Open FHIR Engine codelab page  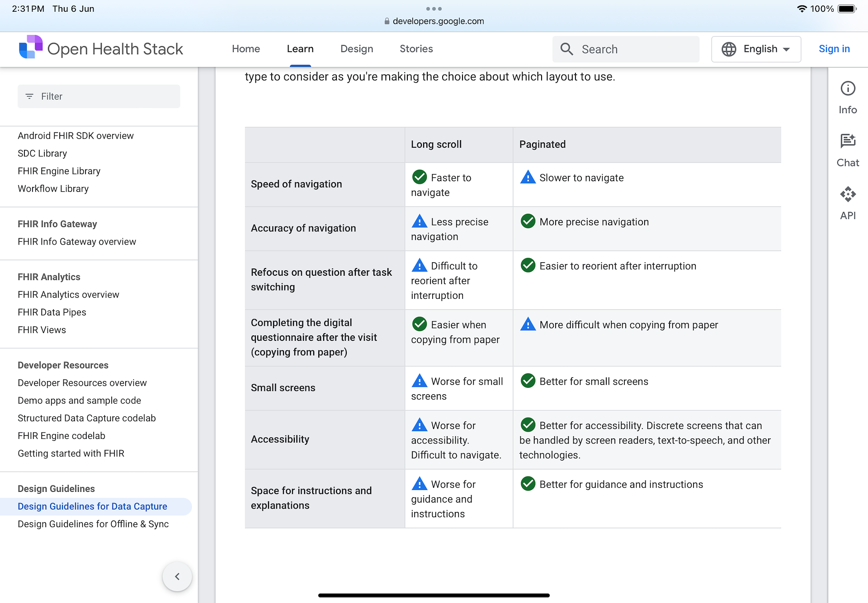(61, 436)
